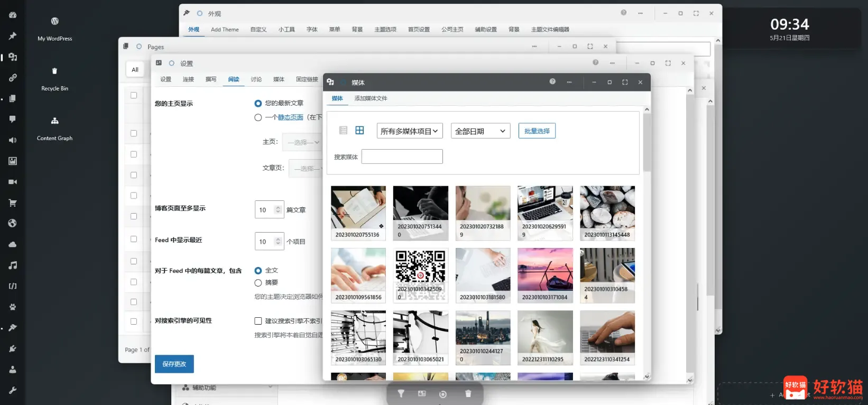This screenshot has height=405, width=868.
Task: Click 批量选择 button
Action: [537, 131]
